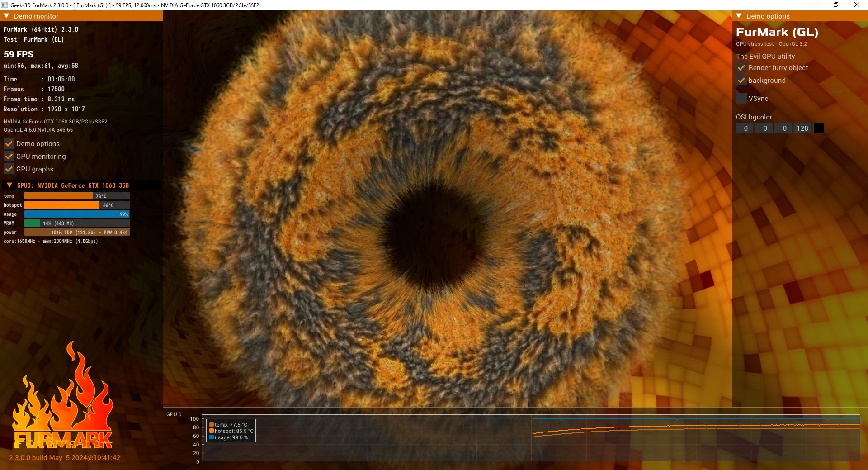Disable Render furry object checkbox
The width and height of the screenshot is (868, 470).
point(741,68)
